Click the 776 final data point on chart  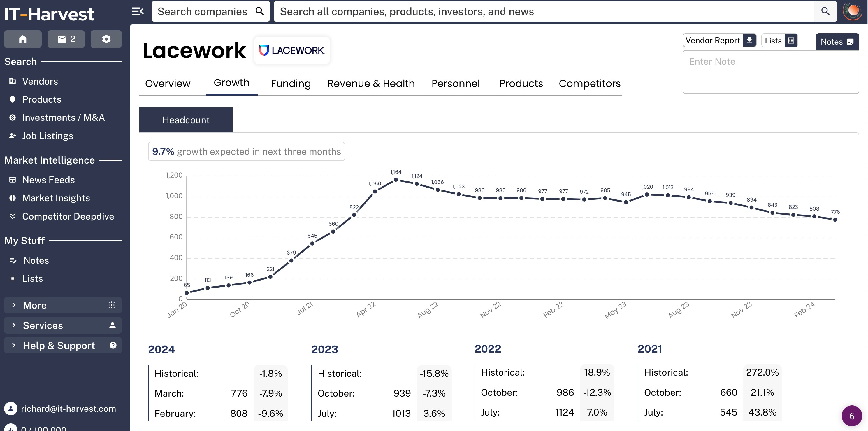click(835, 220)
